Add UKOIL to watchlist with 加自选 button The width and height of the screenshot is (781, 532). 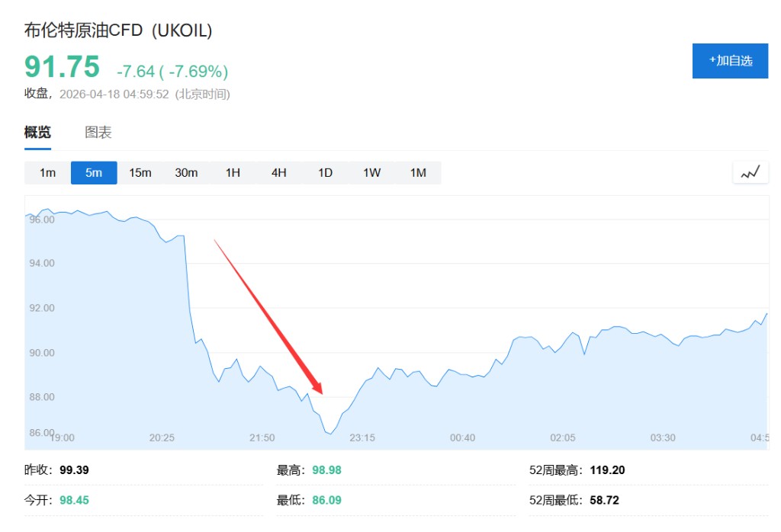tap(730, 61)
